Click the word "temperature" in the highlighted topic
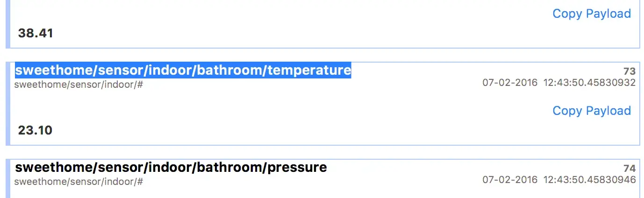The image size is (644, 198). 309,71
